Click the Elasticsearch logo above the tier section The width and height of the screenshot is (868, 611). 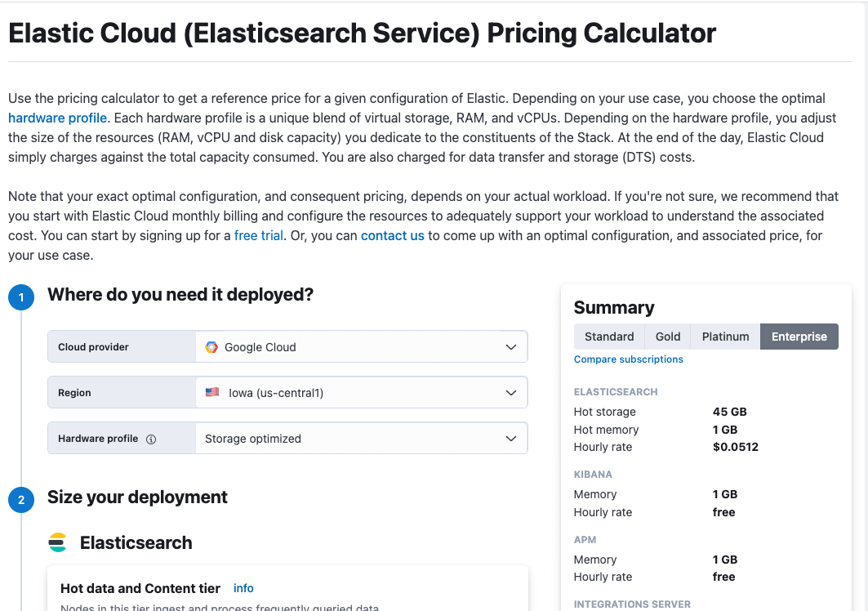pos(57,542)
